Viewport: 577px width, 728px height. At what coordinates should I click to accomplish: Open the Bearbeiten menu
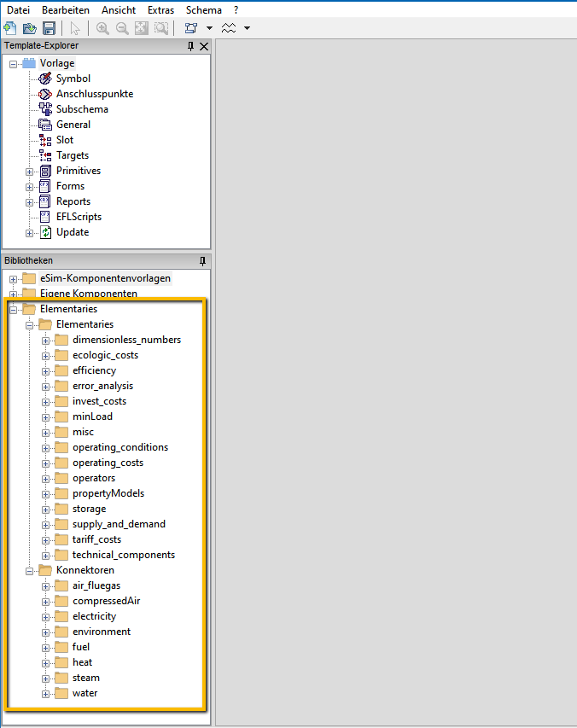click(x=66, y=9)
